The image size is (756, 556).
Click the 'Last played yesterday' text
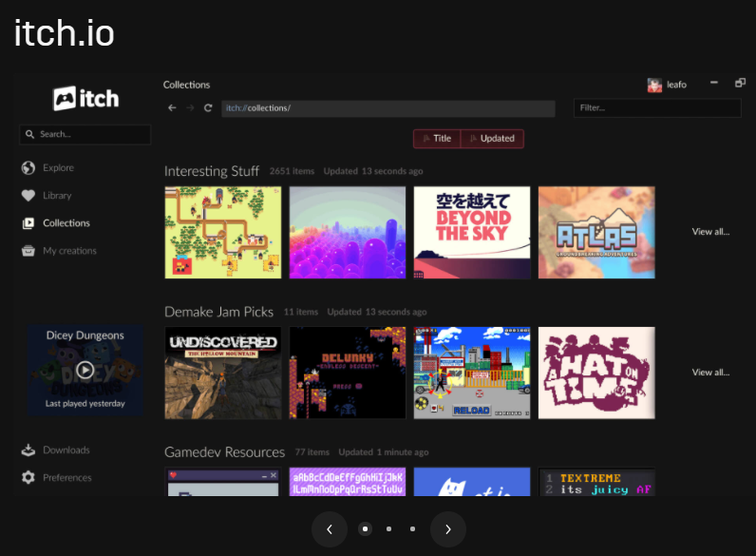tap(85, 404)
